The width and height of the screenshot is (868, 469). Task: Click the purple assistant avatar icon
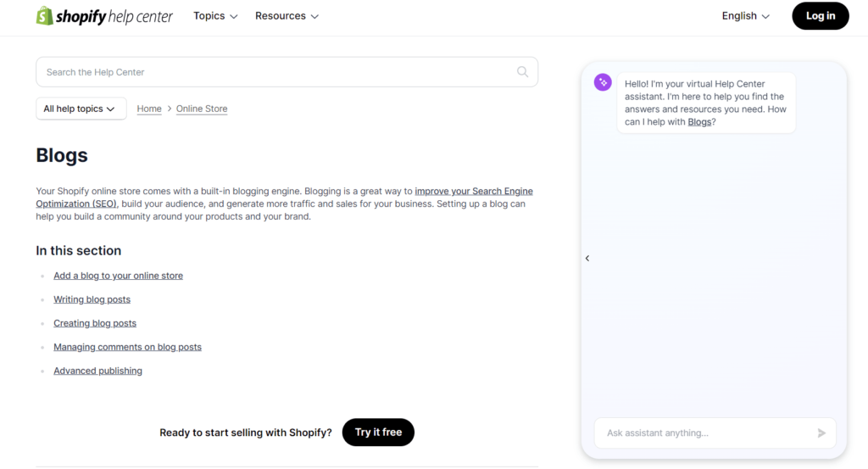point(603,82)
